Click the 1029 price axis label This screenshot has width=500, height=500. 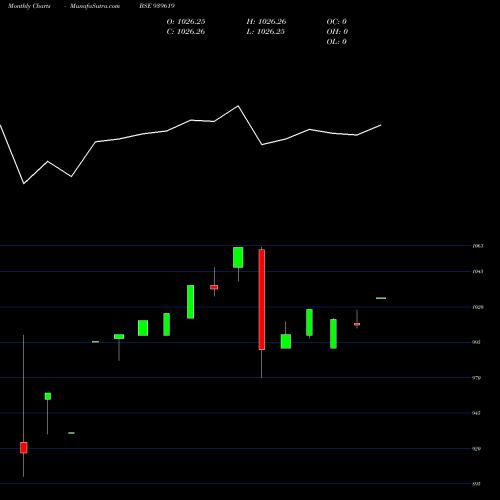coord(478,307)
